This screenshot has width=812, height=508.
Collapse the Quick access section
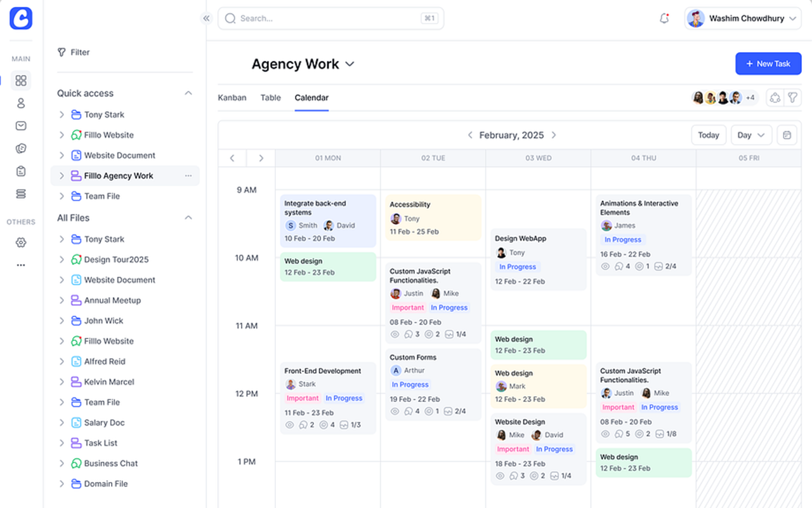[188, 93]
